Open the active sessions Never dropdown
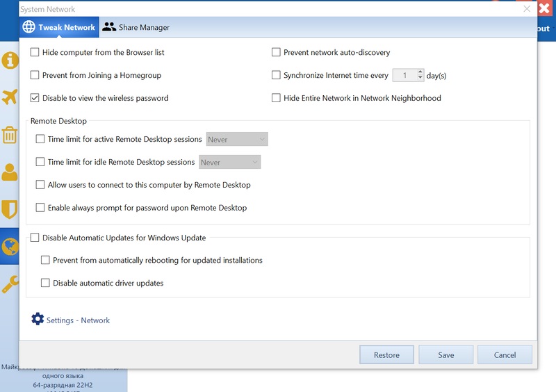 tap(237, 140)
